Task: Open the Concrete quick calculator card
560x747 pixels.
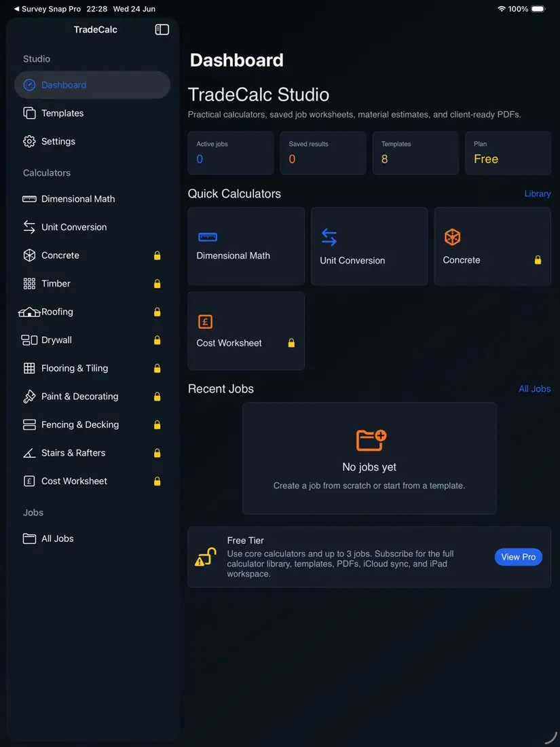Action: 493,247
